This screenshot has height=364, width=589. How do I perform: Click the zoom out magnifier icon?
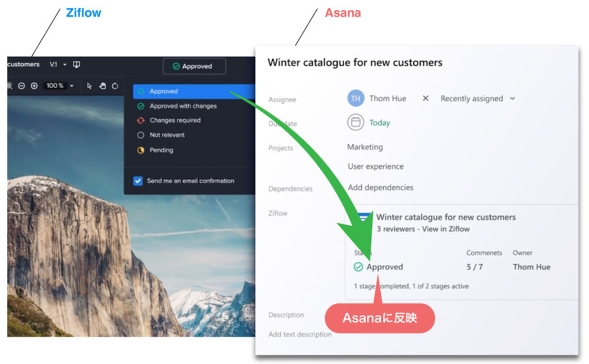click(x=21, y=86)
